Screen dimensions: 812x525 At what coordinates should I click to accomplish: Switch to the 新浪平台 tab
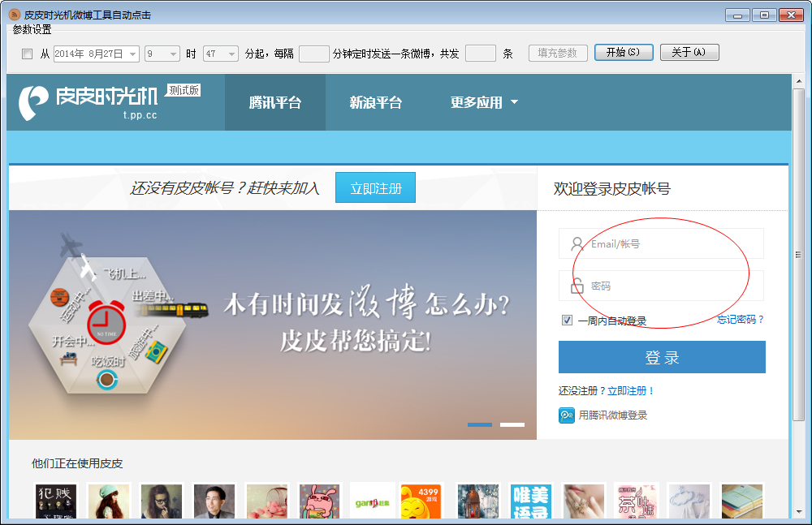pyautogui.click(x=376, y=102)
